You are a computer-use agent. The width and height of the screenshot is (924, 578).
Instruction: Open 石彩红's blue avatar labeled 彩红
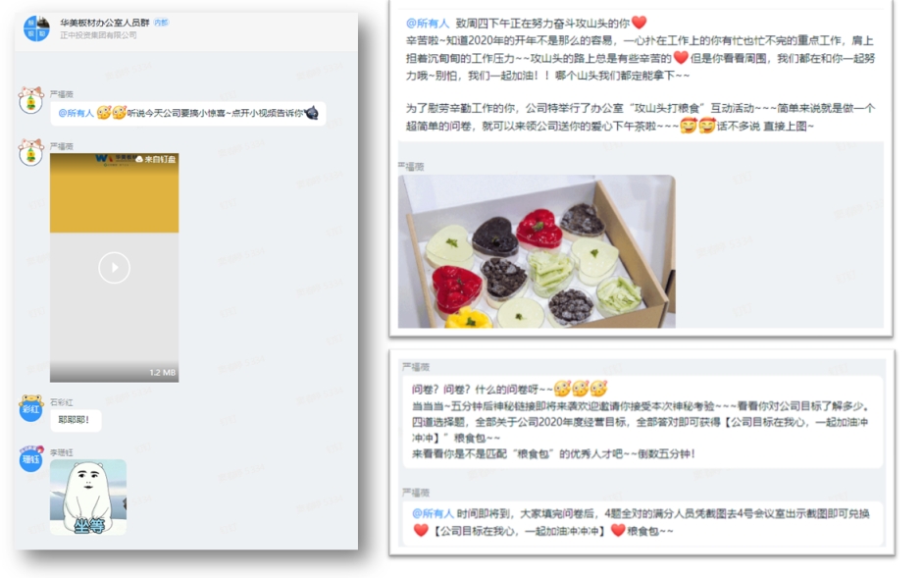click(x=30, y=408)
